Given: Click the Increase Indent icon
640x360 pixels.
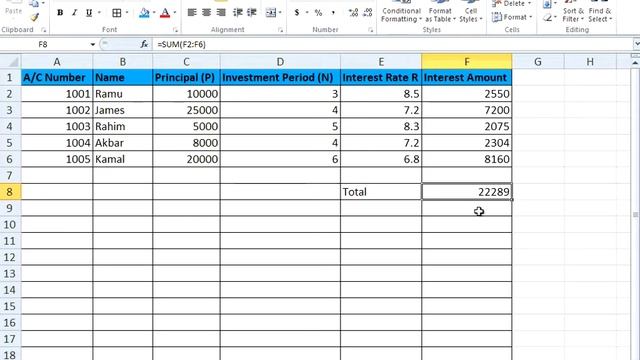Looking at the screenshot, I should [x=252, y=13].
